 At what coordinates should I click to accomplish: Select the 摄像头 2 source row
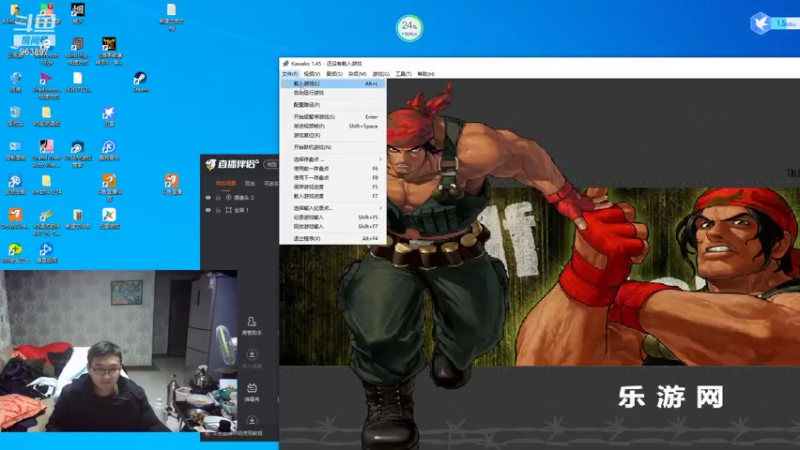(241, 197)
